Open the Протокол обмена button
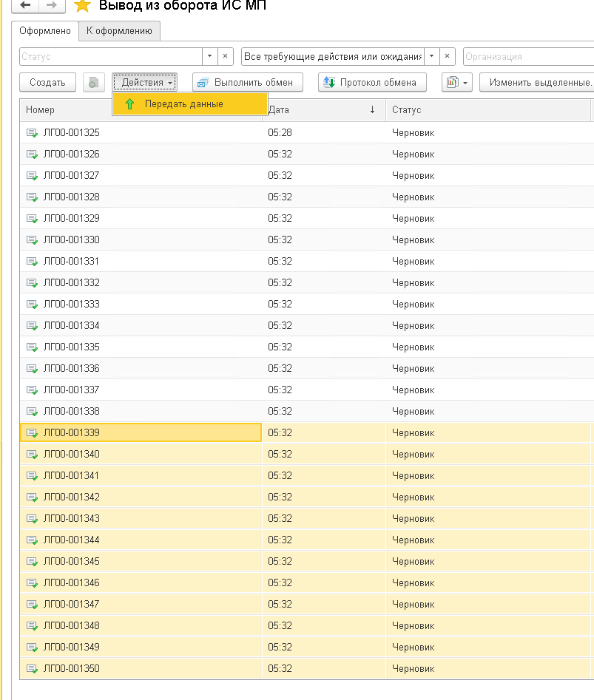Screen dimensions: 594x700 point(372,83)
